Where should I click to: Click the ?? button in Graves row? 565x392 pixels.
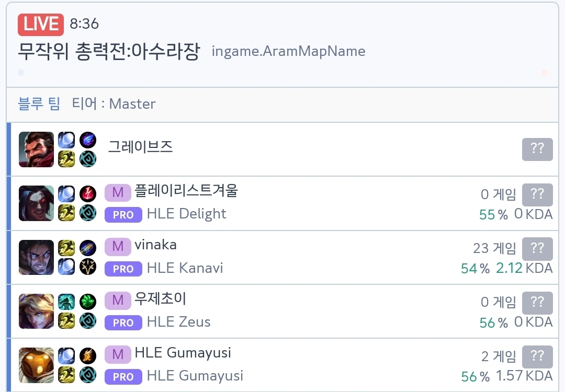(x=537, y=149)
